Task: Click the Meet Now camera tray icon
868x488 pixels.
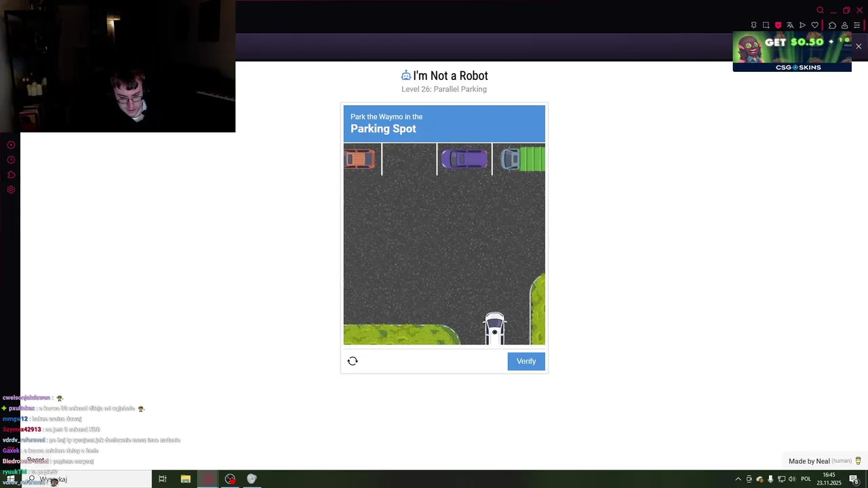Action: 749,479
